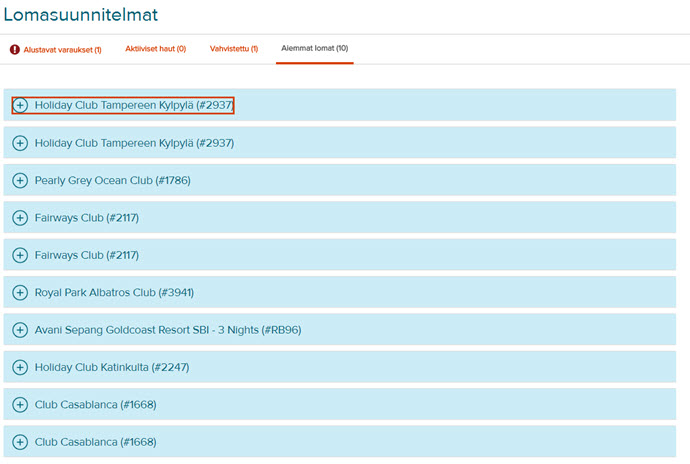Go to the Vahvistettu (1) tab
Image resolution: width=690 pixels, height=464 pixels.
pyautogui.click(x=234, y=49)
